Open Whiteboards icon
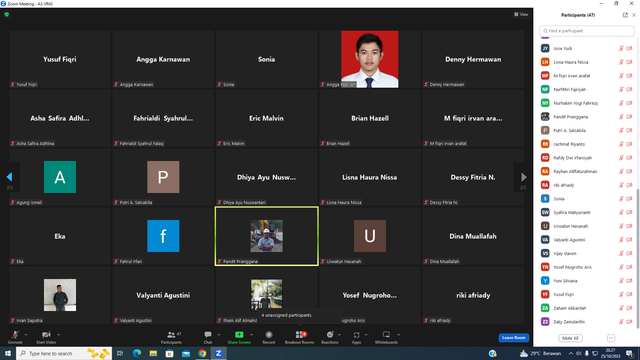The image size is (640, 360). pyautogui.click(x=386, y=335)
